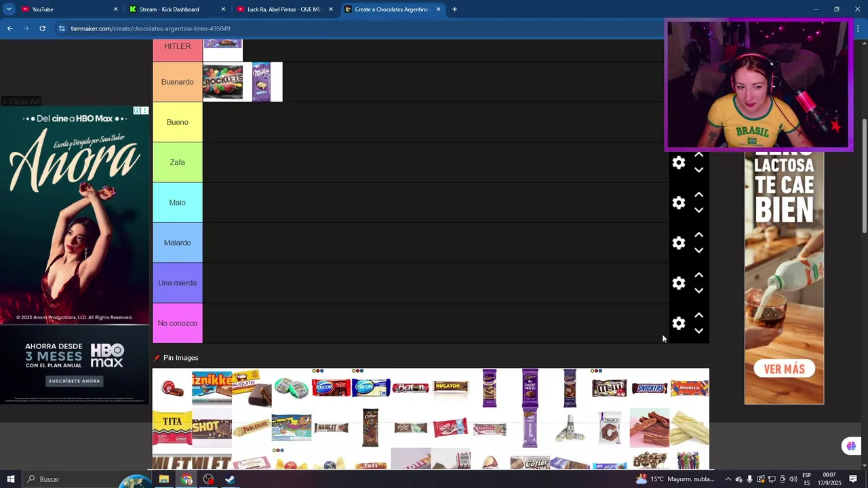Open settings gear for Malo tier

click(679, 203)
